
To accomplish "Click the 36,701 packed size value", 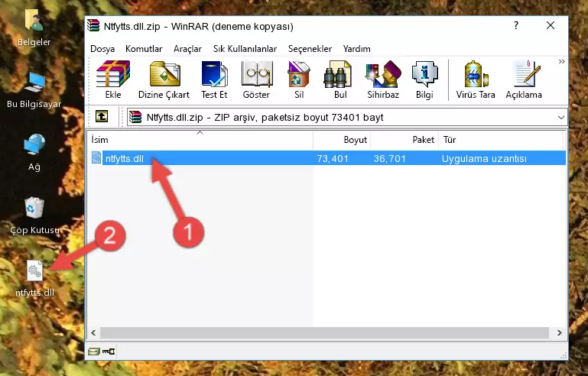I will (390, 158).
